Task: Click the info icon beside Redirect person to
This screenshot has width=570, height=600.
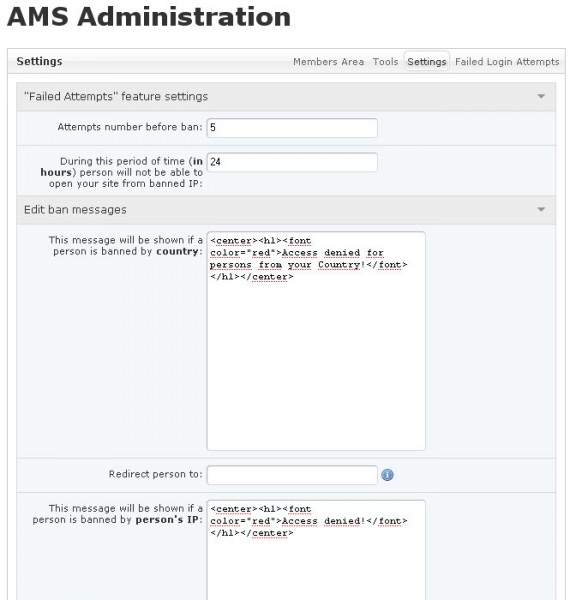Action: (x=387, y=475)
